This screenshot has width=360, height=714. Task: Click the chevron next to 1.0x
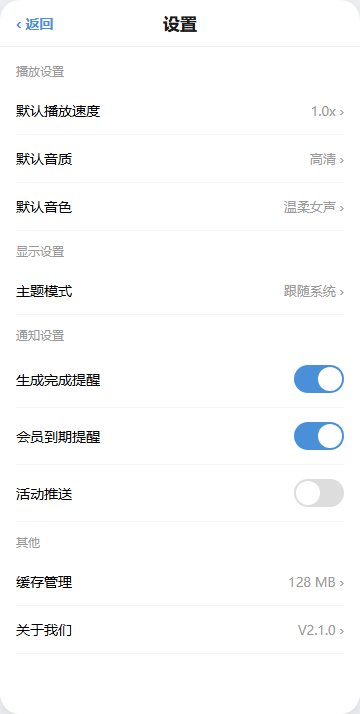[x=342, y=112]
